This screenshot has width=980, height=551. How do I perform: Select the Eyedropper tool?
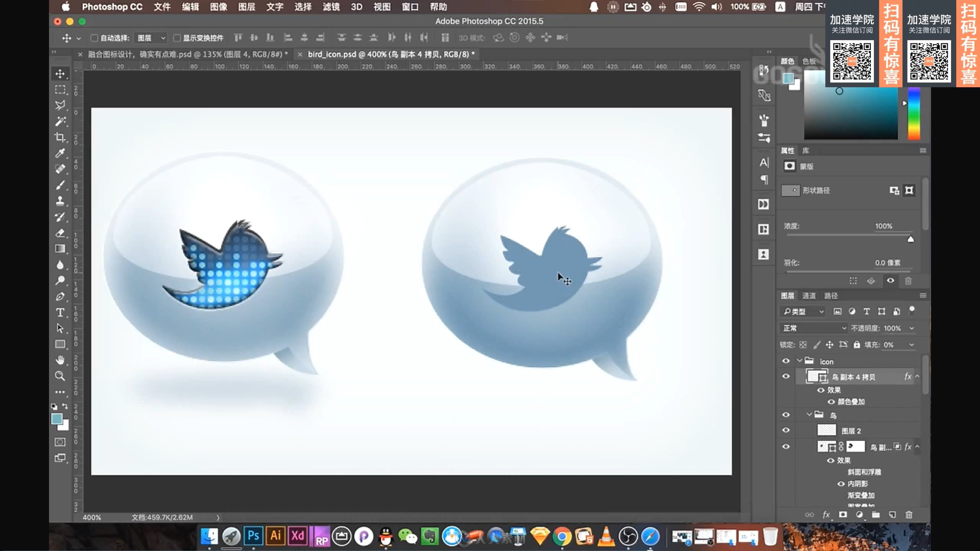pos(60,153)
